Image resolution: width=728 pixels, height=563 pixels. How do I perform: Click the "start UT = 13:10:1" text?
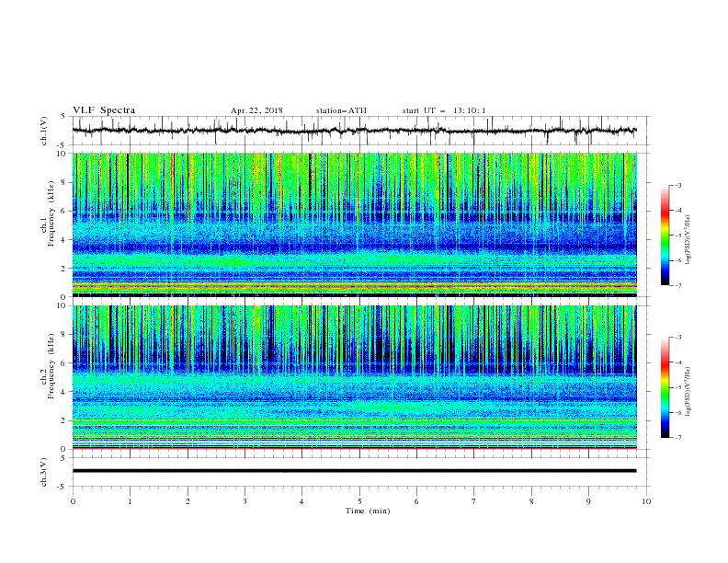click(444, 110)
